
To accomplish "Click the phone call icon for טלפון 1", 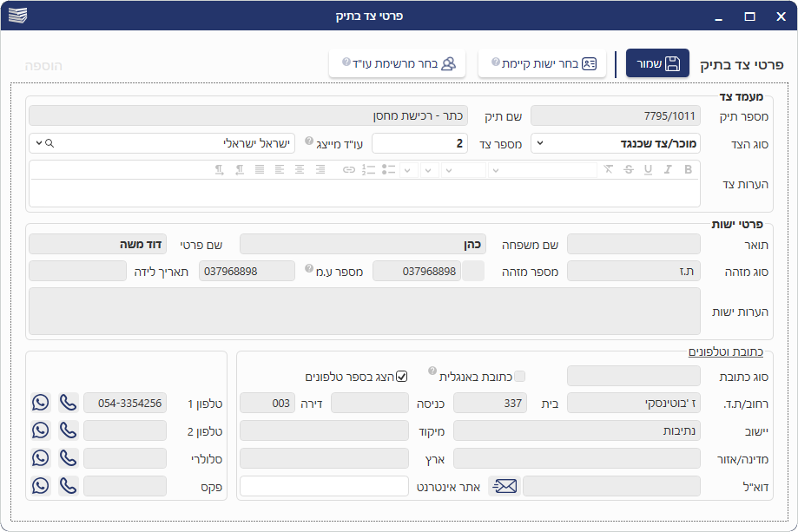I will [69, 403].
